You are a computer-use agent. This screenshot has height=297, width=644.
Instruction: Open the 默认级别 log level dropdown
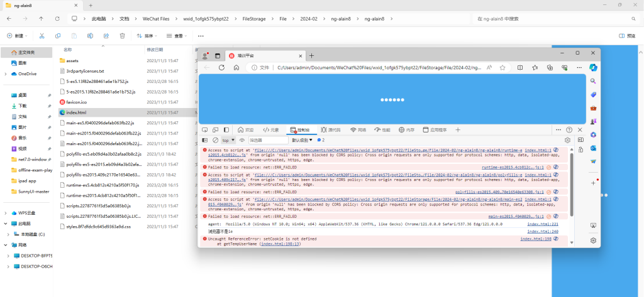303,140
